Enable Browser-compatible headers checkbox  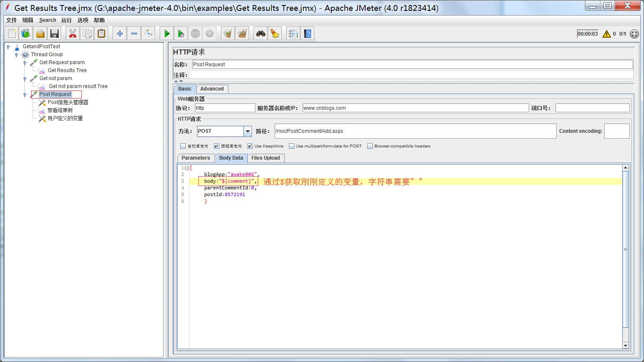click(370, 146)
